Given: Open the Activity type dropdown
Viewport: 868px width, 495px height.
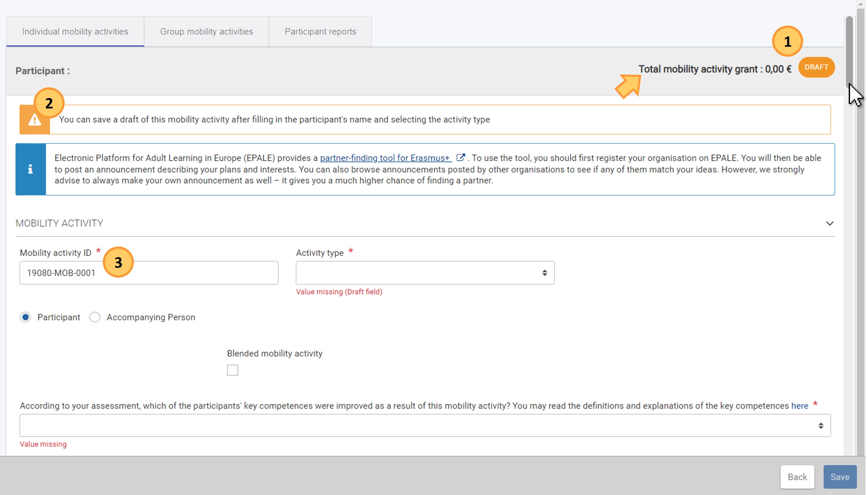Looking at the screenshot, I should pyautogui.click(x=425, y=273).
